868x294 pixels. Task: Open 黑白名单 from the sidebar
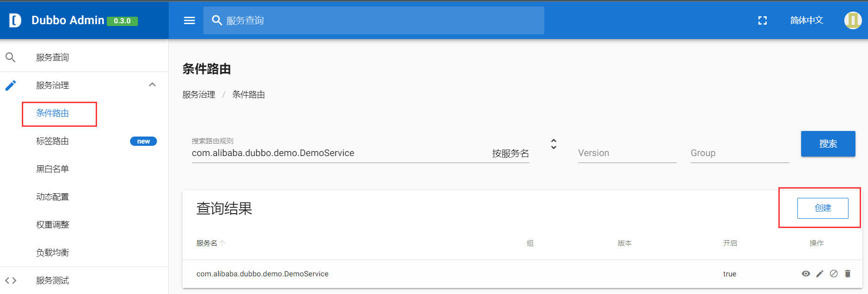click(52, 169)
